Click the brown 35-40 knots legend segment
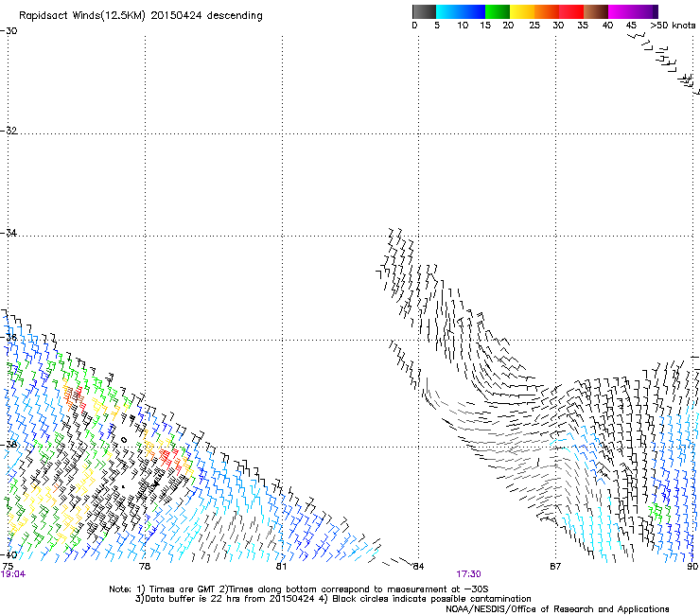The height and width of the screenshot is (615, 700). 596,11
